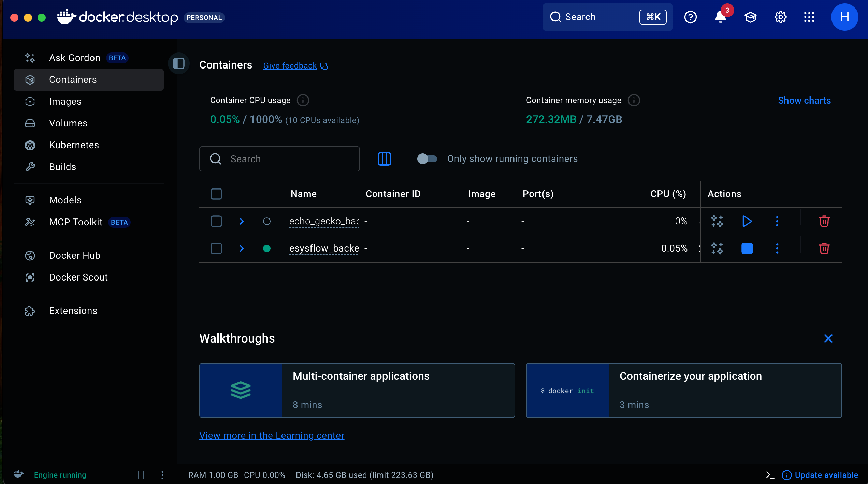This screenshot has width=868, height=484.
Task: Click the docker desktop logo
Action: point(118,17)
